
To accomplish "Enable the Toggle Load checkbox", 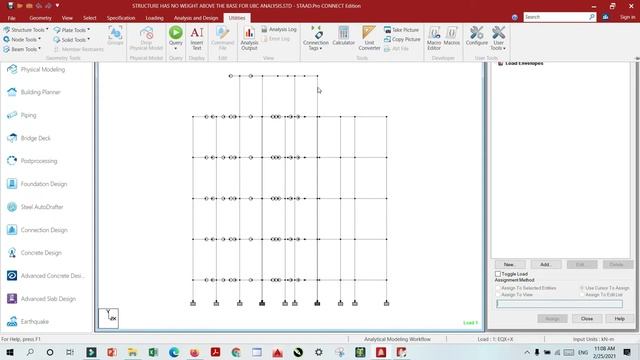I will point(498,274).
